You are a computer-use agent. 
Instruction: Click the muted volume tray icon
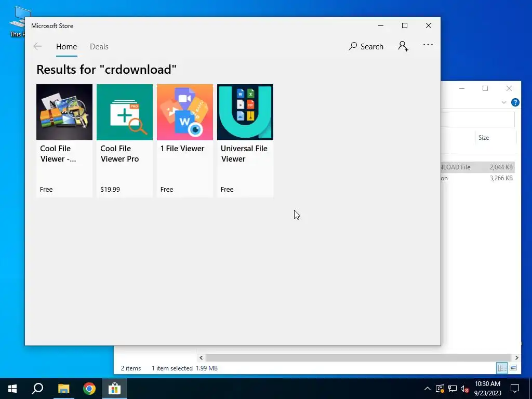point(464,389)
